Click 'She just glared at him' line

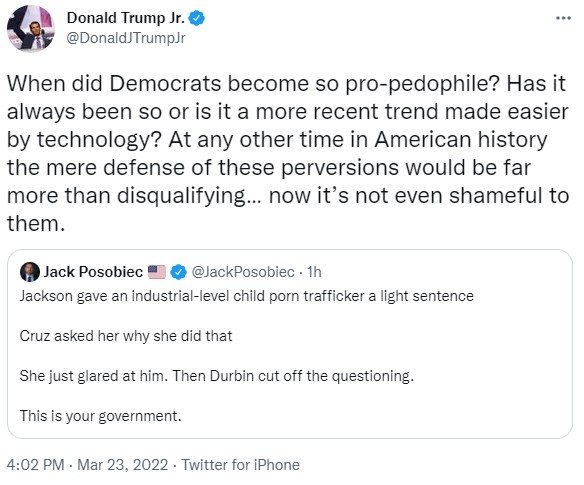pos(217,376)
